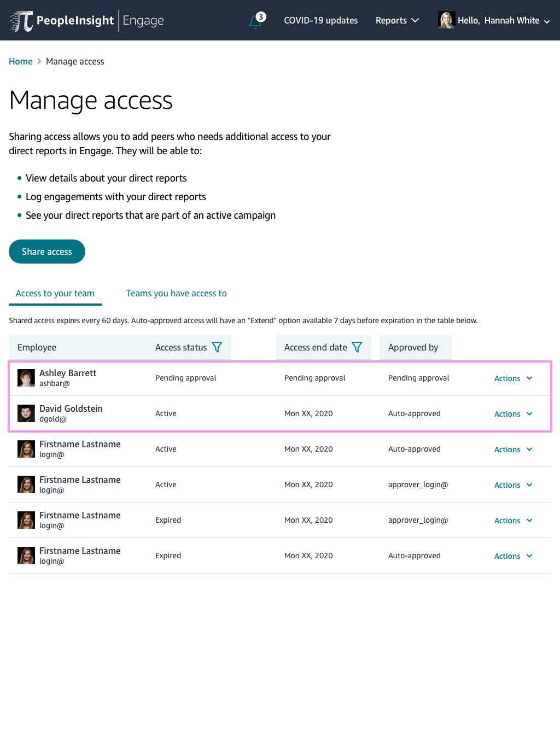560x742 pixels.
Task: Open Actions dropdown for Ashley Barrett
Action: coord(514,378)
